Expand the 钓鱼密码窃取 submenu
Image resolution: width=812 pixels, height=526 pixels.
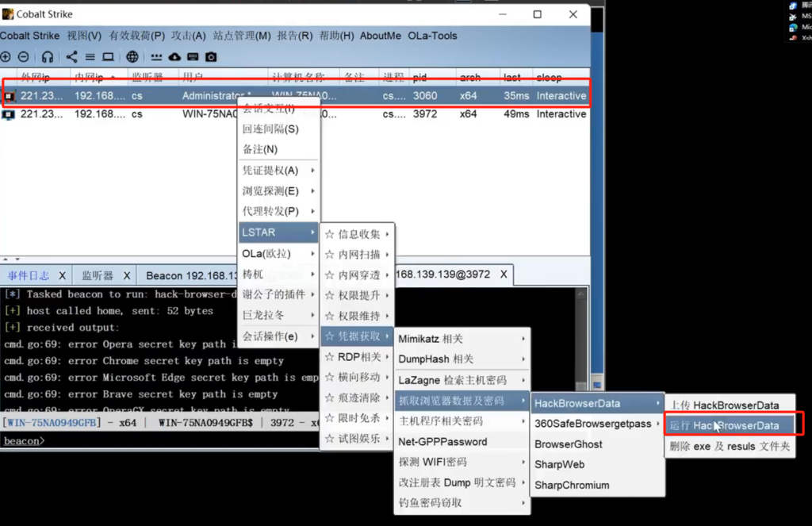[x=462, y=503]
